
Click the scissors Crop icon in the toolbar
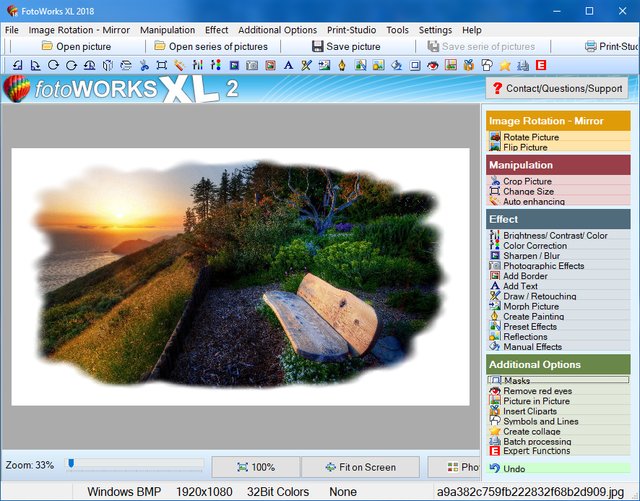(x=144, y=65)
